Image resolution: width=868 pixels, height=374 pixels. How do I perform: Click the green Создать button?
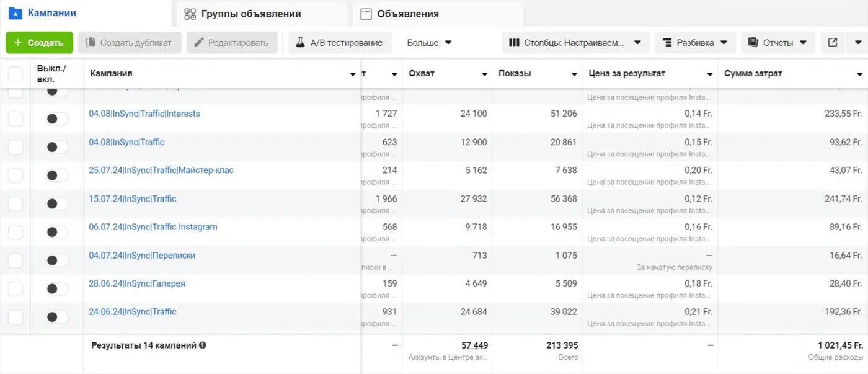click(x=39, y=43)
